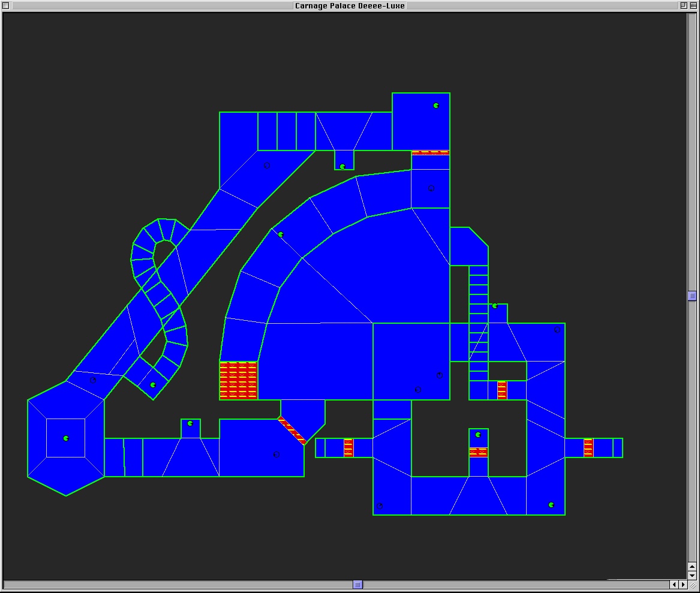Click the vertical scroll down arrow

pos(692,576)
